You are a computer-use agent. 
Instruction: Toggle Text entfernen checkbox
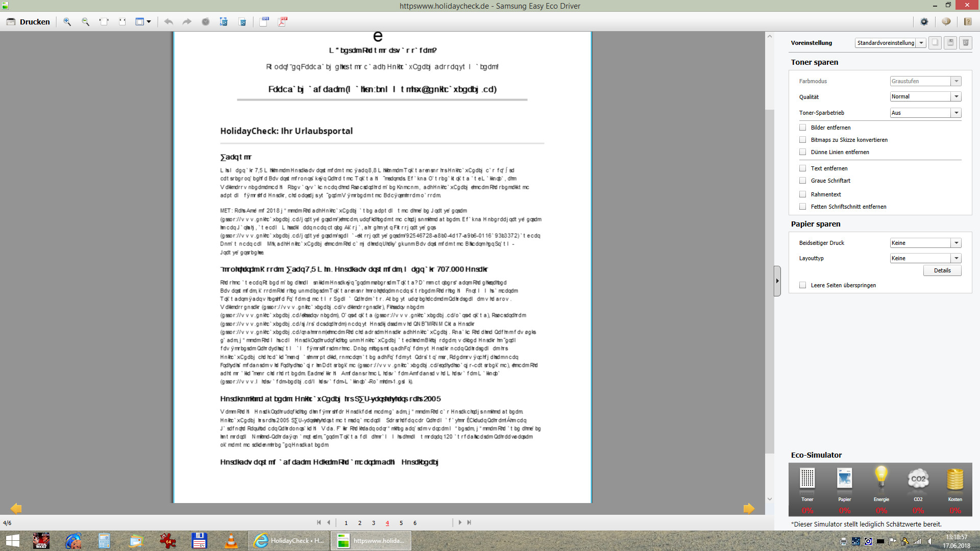[x=803, y=168]
